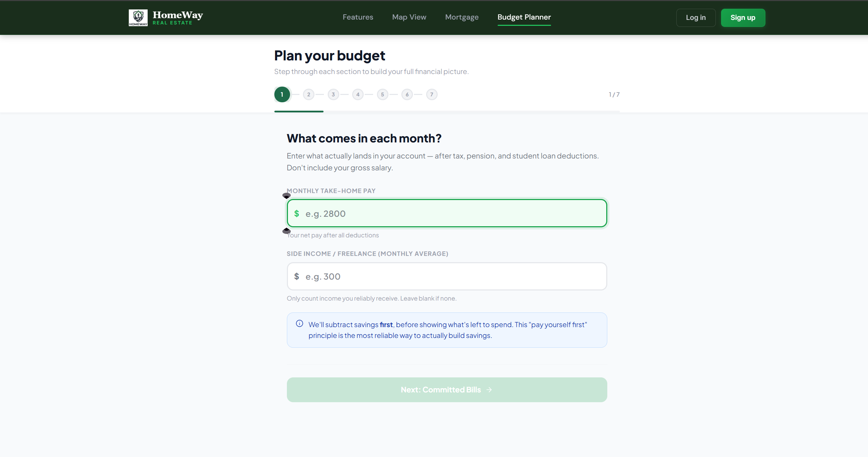Open the Features menu item
The image size is (868, 457).
point(358,17)
